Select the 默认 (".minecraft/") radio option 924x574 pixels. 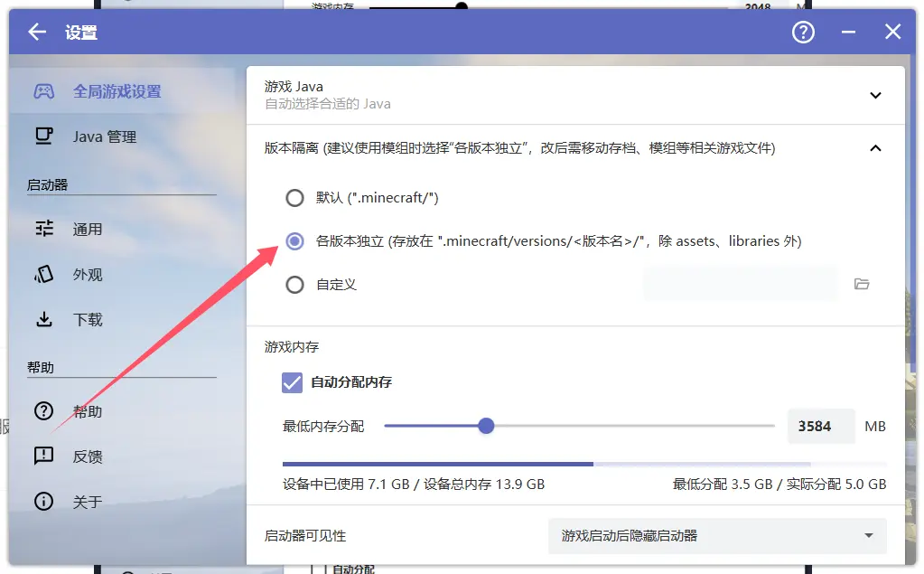click(294, 198)
